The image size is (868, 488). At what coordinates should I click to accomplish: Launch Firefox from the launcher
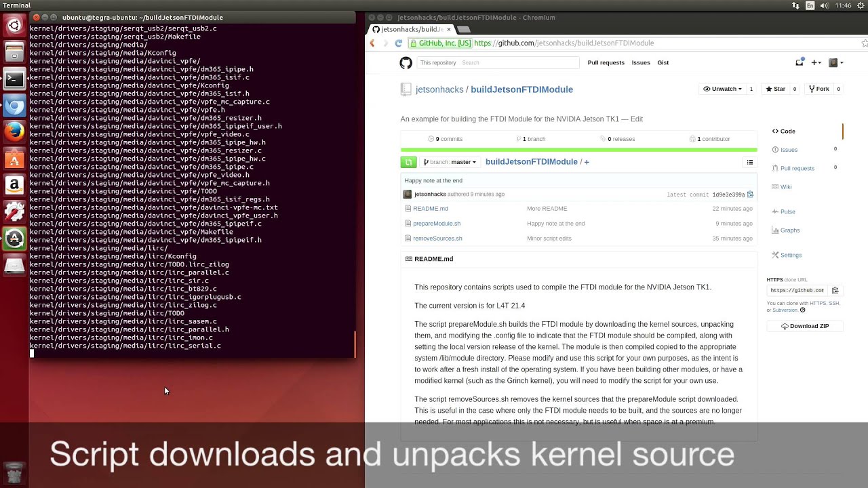(x=14, y=131)
